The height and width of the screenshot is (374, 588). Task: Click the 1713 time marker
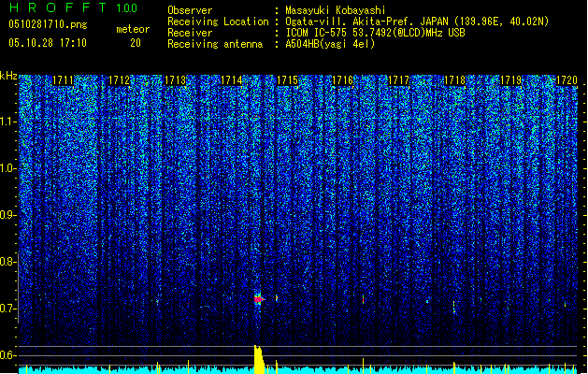pyautogui.click(x=175, y=80)
